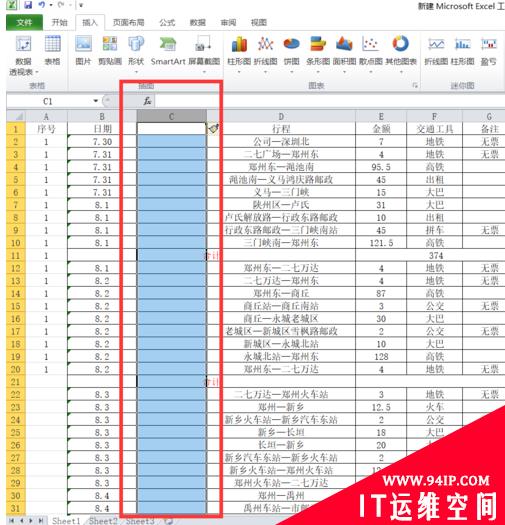The image size is (505, 525).
Task: Open the paste options icon beside C1
Action: click(x=214, y=129)
